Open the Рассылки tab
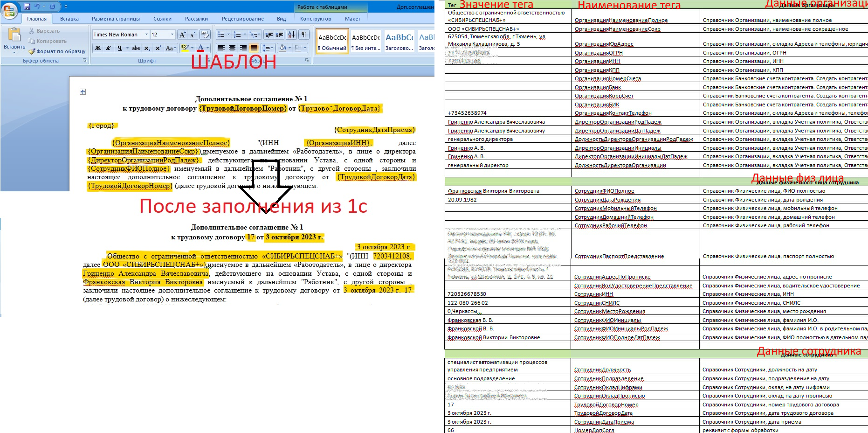Viewport: 868px width, 433px height. [x=196, y=19]
